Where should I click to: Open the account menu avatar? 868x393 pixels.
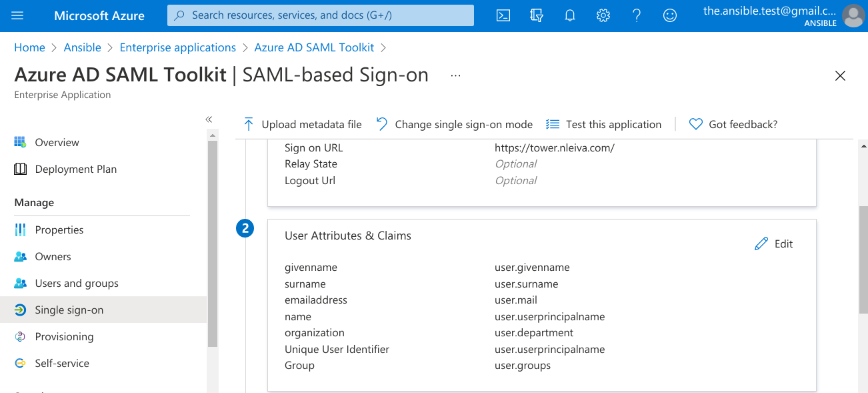pos(853,15)
